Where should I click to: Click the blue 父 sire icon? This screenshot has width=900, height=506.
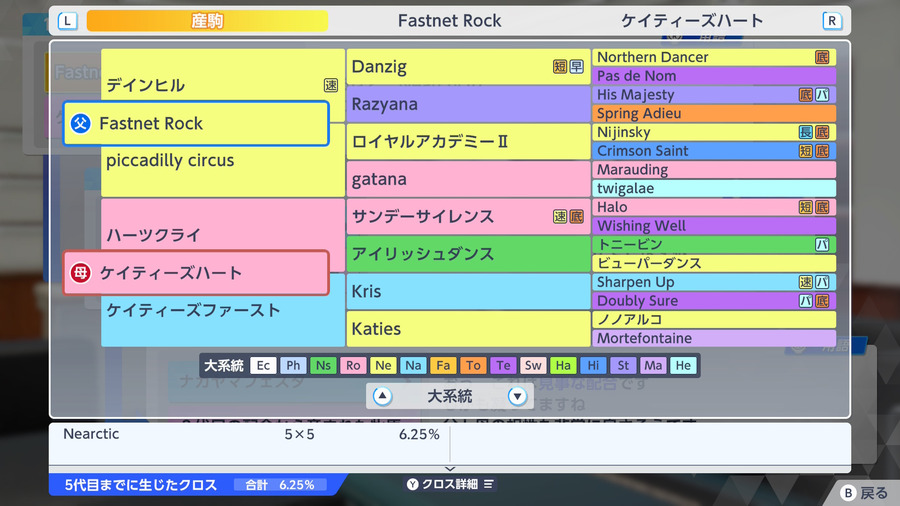(80, 123)
